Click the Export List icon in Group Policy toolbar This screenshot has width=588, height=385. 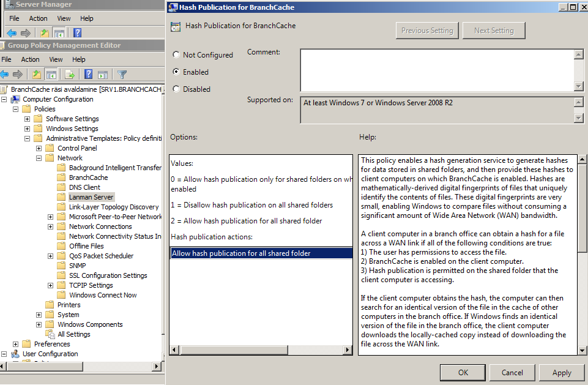[x=70, y=75]
